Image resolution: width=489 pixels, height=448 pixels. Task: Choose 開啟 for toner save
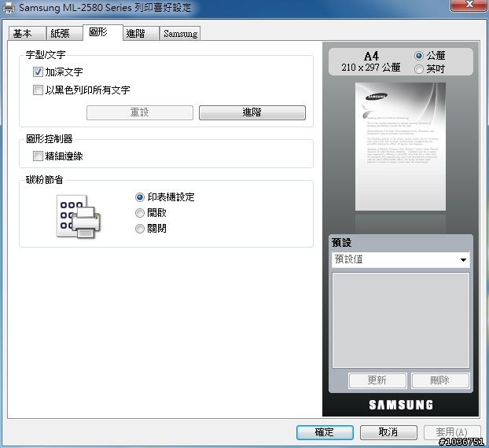(140, 213)
